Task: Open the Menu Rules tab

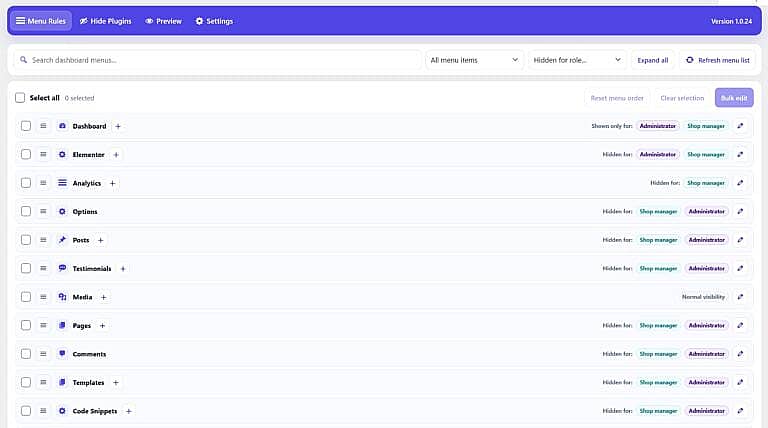Action: coord(41,21)
